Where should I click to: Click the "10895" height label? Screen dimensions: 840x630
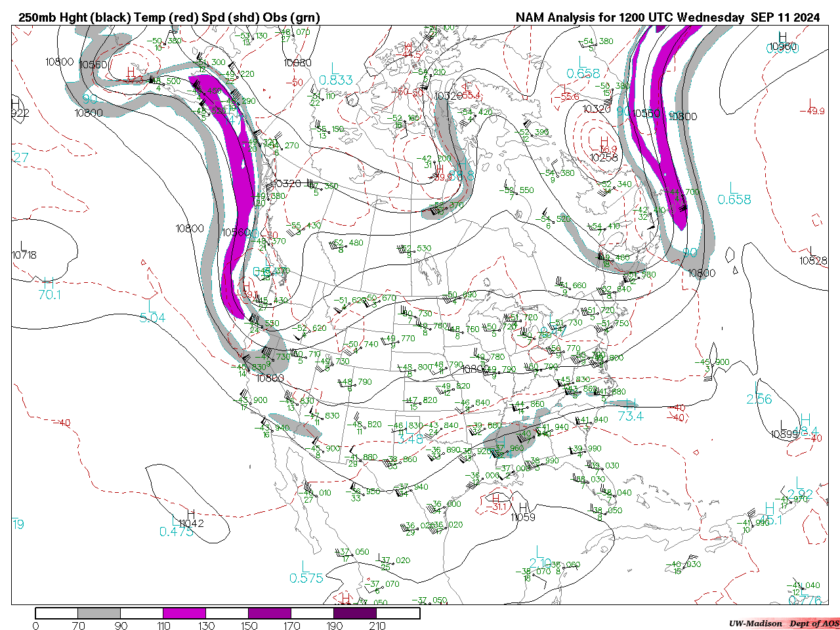[784, 434]
